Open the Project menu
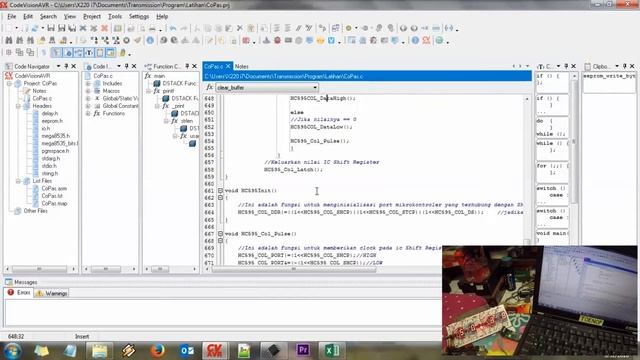The width and height of the screenshot is (640, 360). pos(92,16)
